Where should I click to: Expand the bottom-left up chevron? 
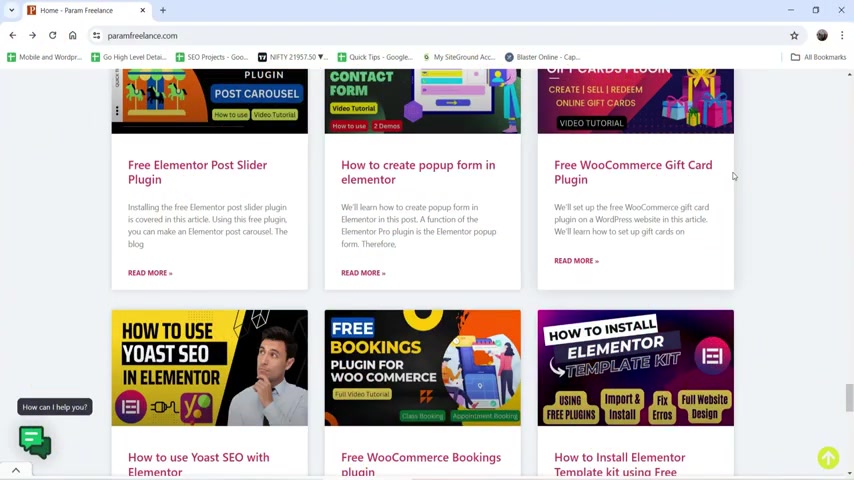click(x=16, y=470)
